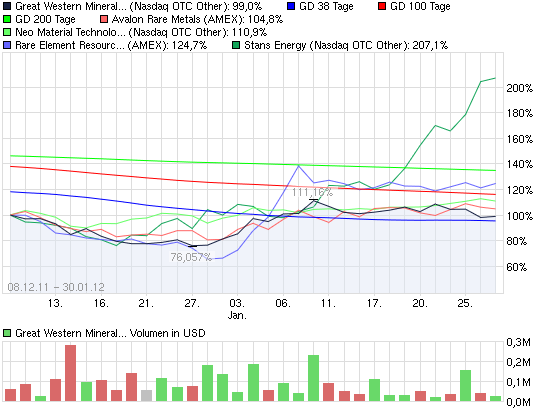
Task: Click the 140% y-axis label
Action: 519,164
